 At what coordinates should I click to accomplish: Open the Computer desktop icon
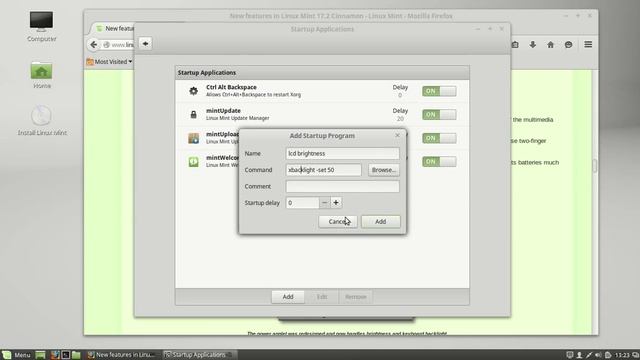tap(41, 26)
